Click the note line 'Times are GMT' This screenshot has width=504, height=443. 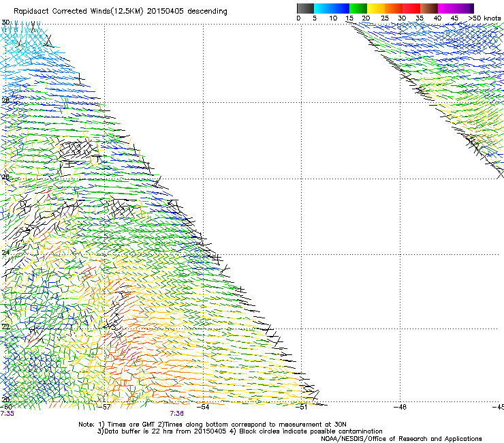click(x=131, y=425)
